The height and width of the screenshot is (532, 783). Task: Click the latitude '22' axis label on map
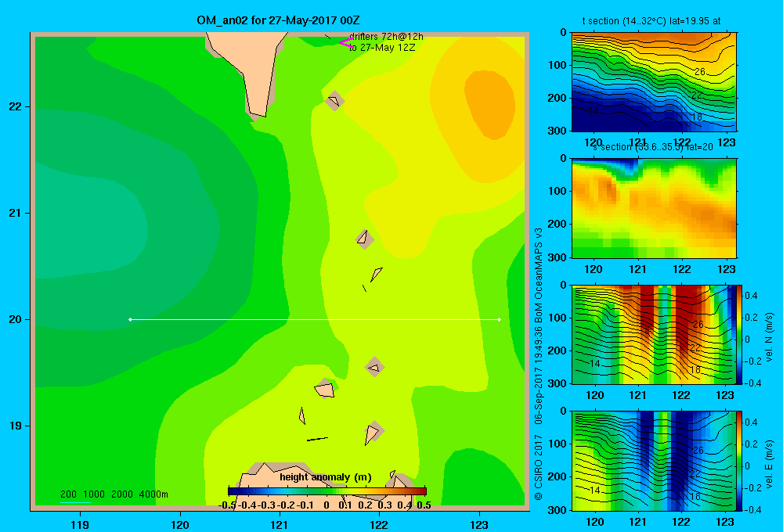(16, 107)
